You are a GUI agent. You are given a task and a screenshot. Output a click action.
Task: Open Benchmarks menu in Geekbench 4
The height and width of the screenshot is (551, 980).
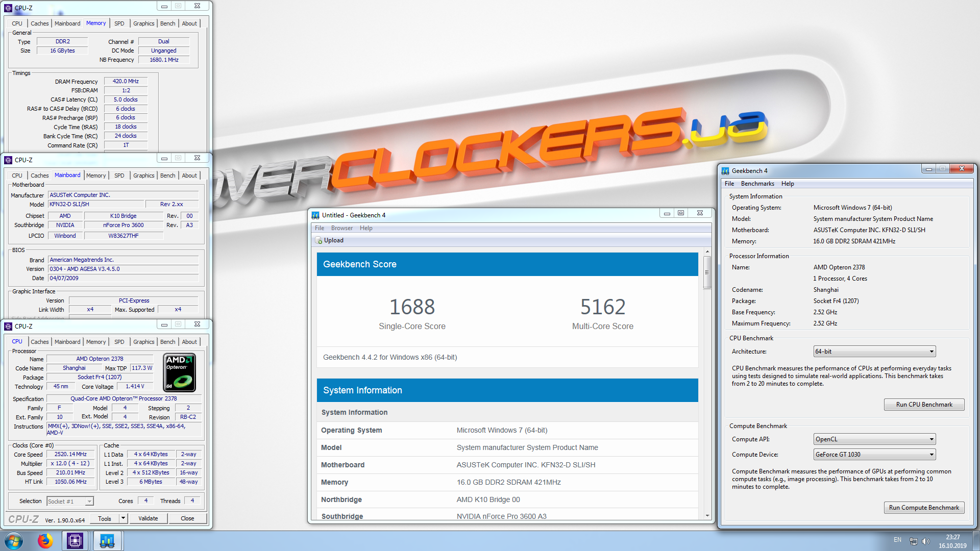757,184
